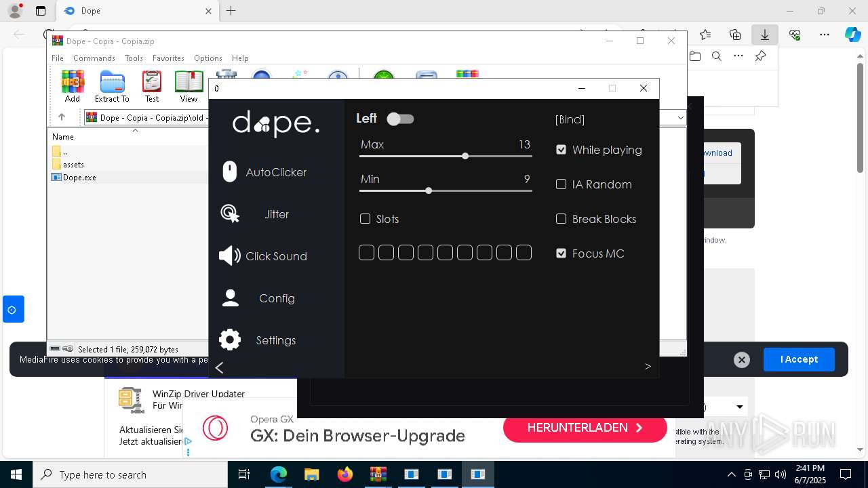The image size is (868, 488).
Task: Click the taskbar search box
Action: (x=130, y=474)
